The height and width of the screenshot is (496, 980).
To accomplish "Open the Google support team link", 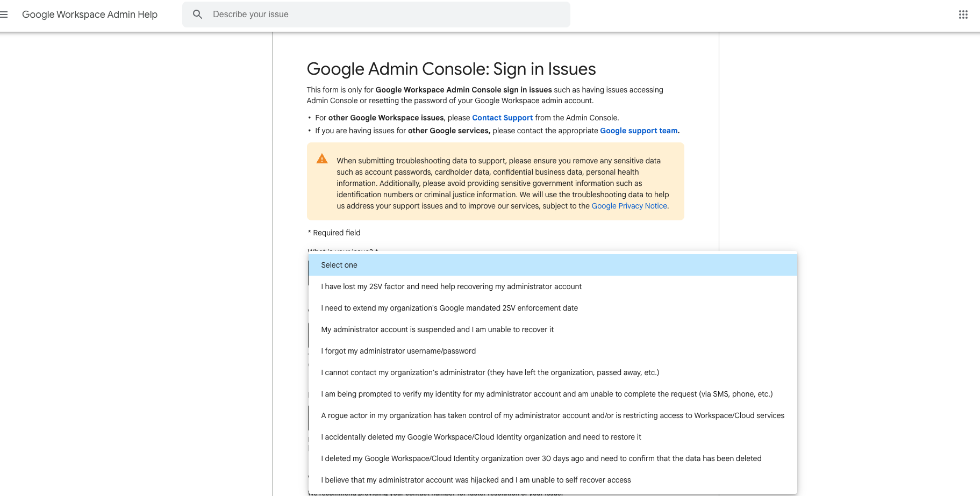I will (639, 131).
